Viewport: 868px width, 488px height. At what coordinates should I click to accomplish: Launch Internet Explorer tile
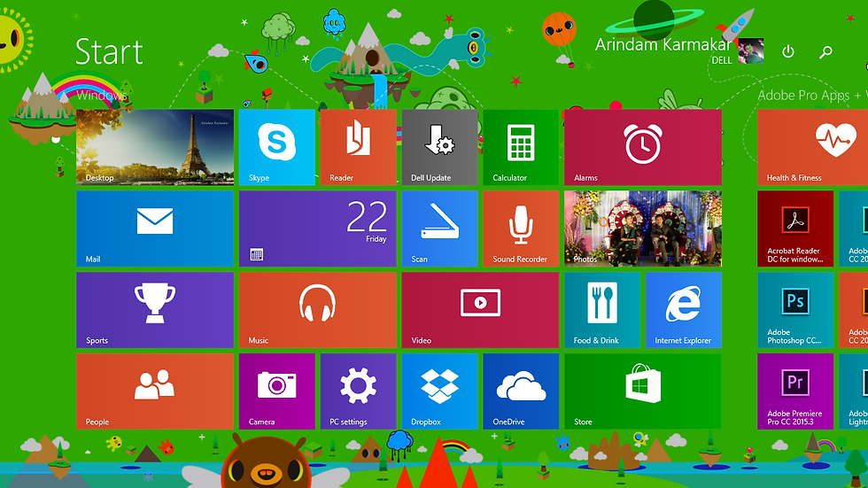(x=684, y=310)
